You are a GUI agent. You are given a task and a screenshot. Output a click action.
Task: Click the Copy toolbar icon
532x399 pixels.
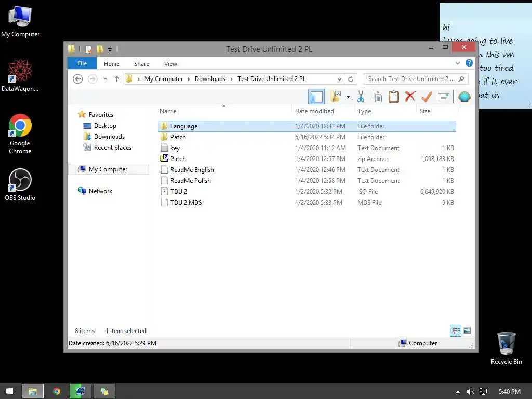[x=377, y=97]
